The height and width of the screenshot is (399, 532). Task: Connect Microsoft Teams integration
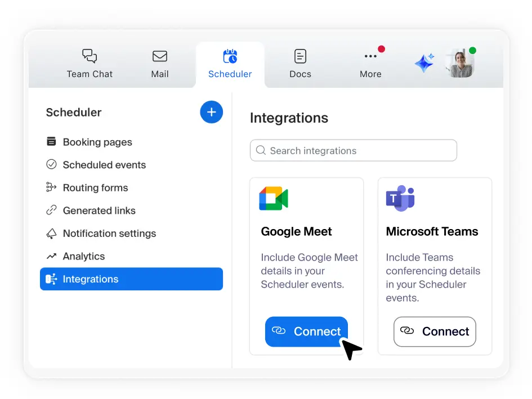tap(435, 331)
